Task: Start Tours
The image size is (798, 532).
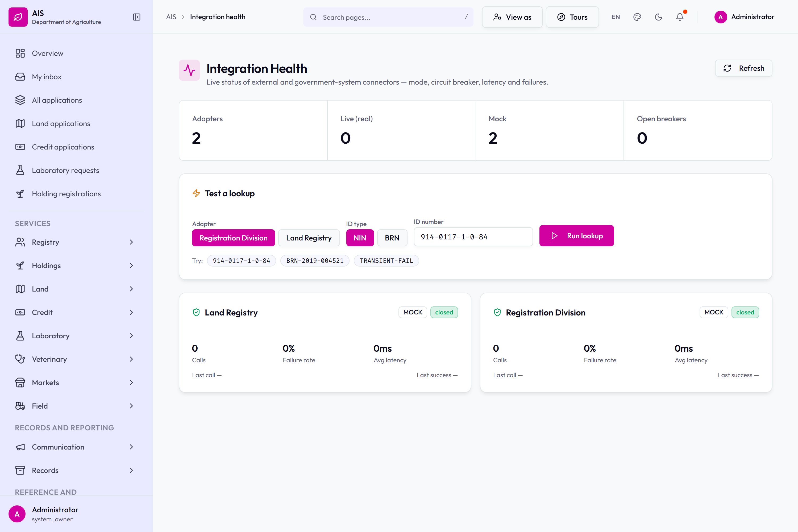Action: (572, 17)
